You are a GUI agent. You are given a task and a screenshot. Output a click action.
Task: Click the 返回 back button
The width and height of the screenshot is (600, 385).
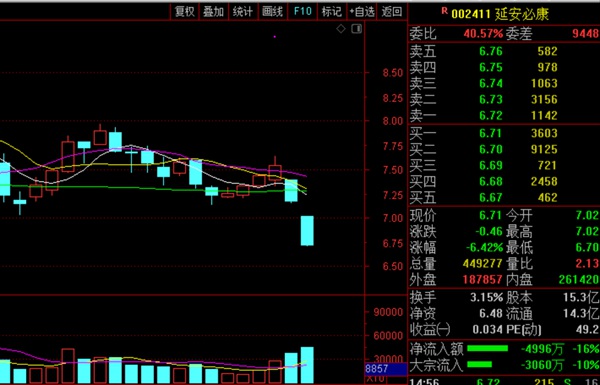point(391,11)
